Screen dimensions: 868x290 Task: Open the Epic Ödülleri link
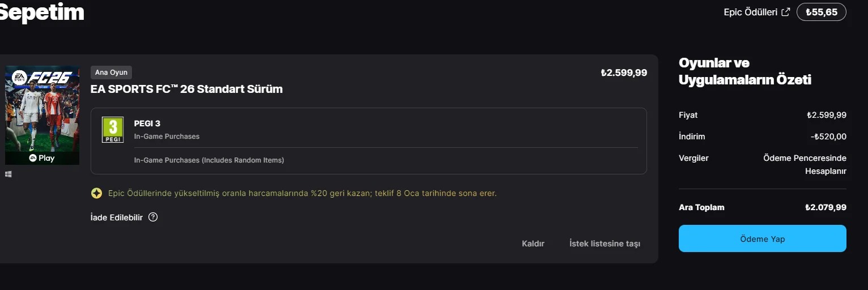750,12
